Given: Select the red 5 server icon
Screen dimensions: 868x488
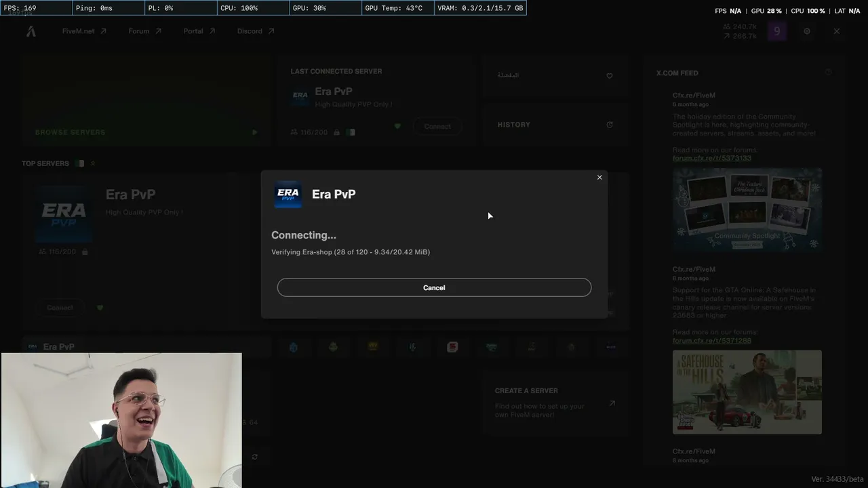Looking at the screenshot, I should pyautogui.click(x=452, y=347).
